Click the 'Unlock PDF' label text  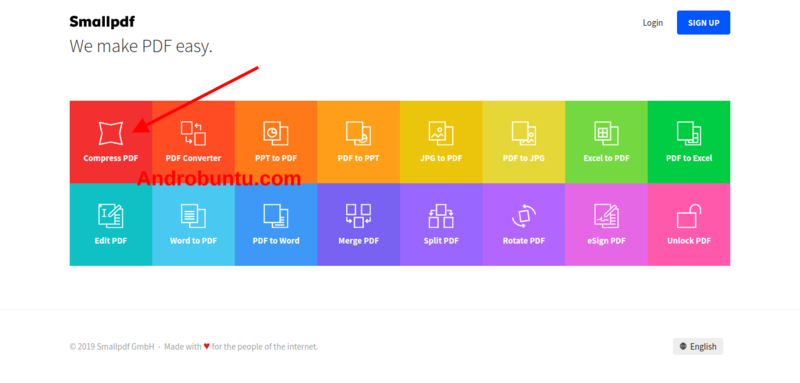(689, 241)
